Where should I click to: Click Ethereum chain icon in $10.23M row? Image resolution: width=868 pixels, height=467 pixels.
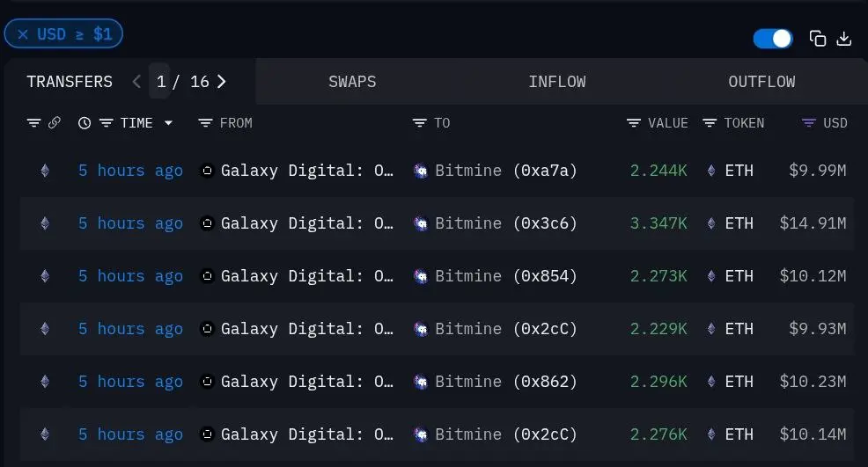pyautogui.click(x=46, y=382)
